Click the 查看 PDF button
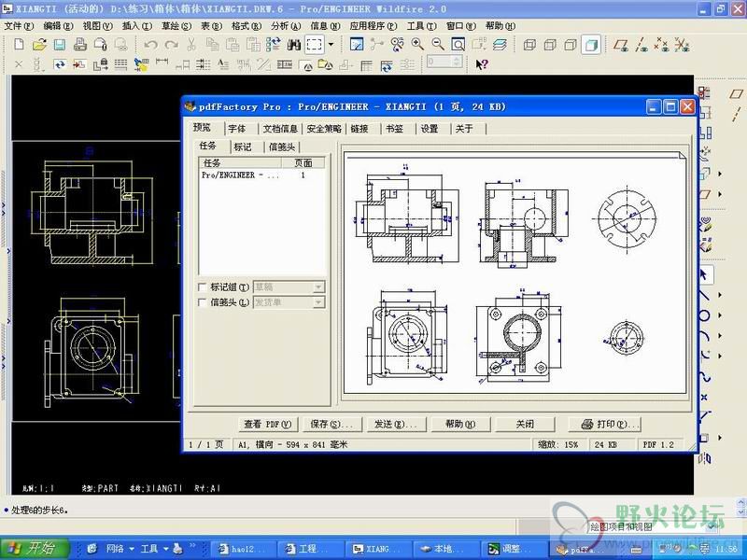 pos(267,424)
